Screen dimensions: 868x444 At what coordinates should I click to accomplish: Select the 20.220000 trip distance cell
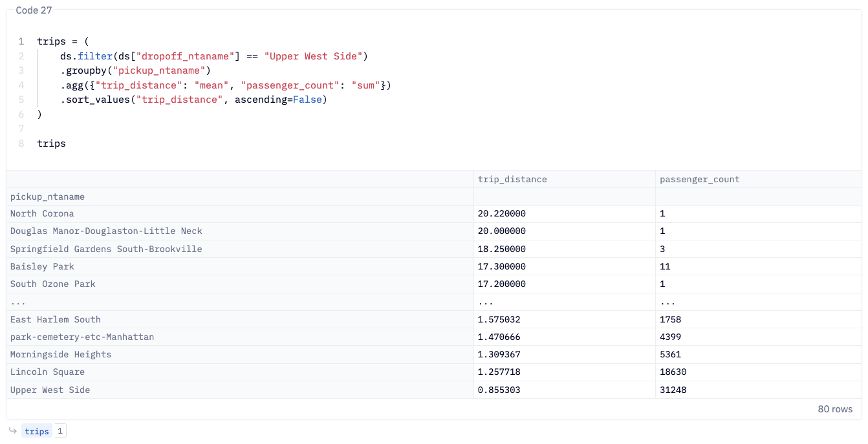[501, 213]
